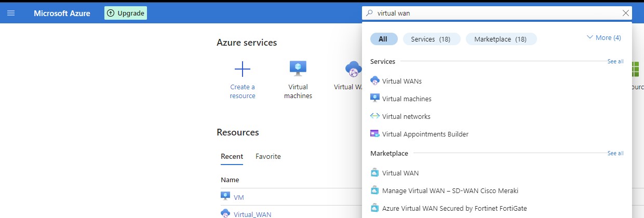Image resolution: width=644 pixels, height=218 pixels.
Task: Open Virtual machines service icon
Action: coord(298,69)
